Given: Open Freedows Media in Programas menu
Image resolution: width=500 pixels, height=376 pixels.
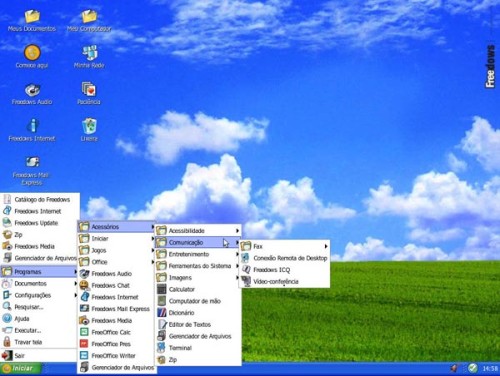Looking at the screenshot, I should click(116, 320).
